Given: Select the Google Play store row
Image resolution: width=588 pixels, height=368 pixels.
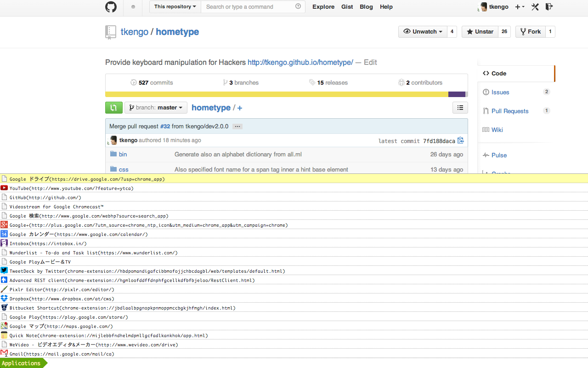Looking at the screenshot, I should (294, 316).
